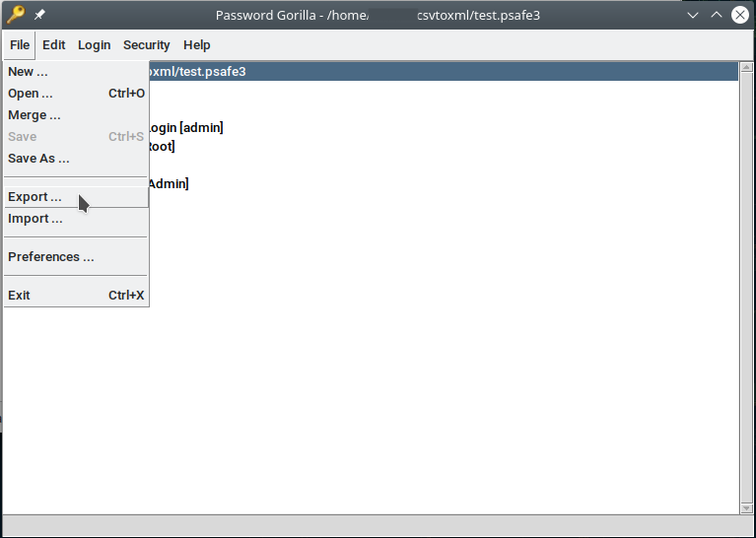Open the Help menu
Image resolution: width=756 pixels, height=538 pixels.
tap(197, 45)
